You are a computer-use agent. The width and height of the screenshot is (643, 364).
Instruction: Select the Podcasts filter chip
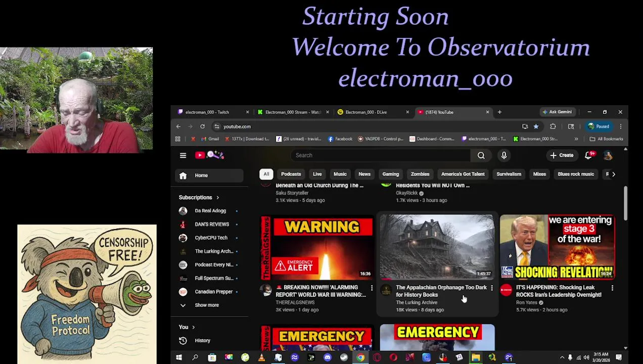point(291,174)
